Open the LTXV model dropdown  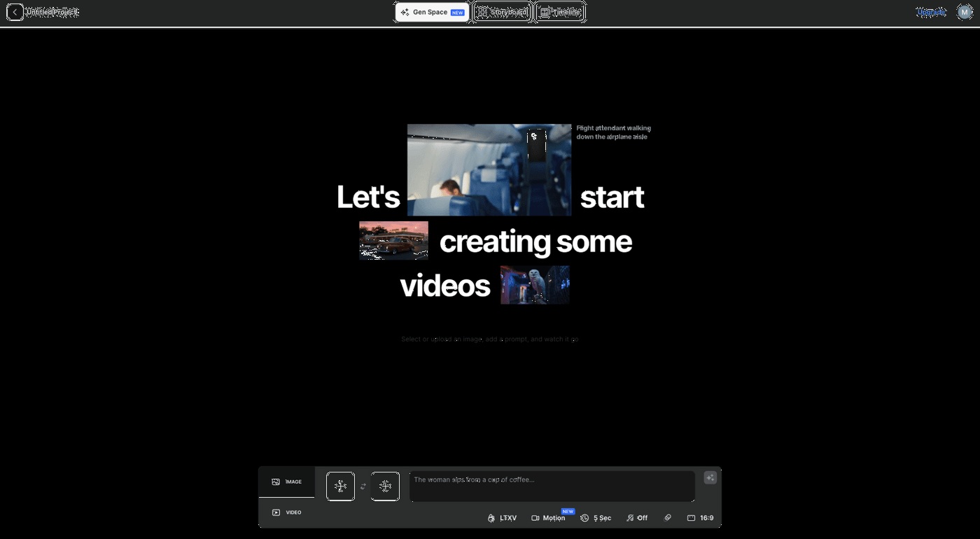point(502,518)
